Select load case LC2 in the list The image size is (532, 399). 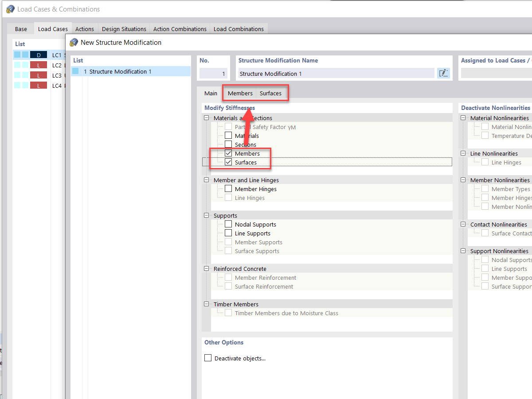[39, 65]
